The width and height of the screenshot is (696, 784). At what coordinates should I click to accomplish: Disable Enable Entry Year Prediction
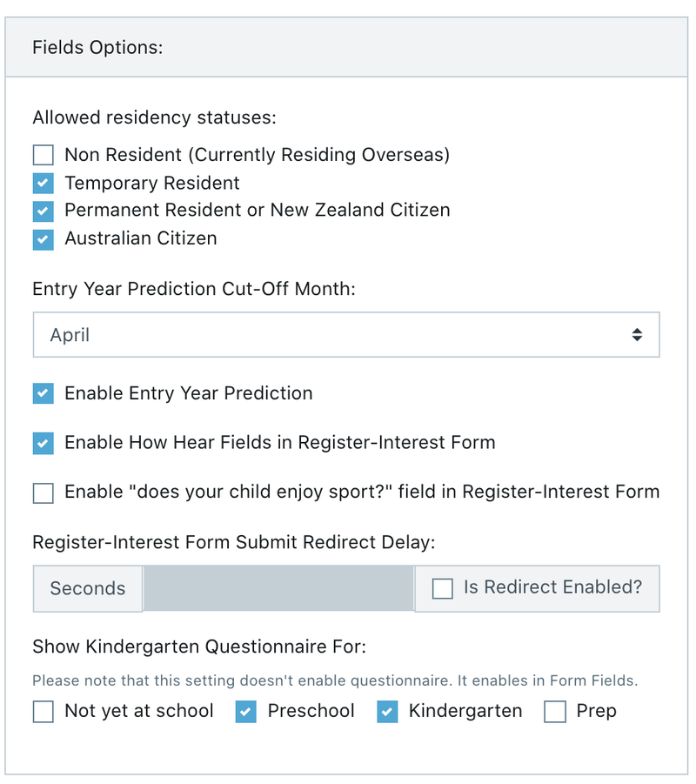point(43,393)
